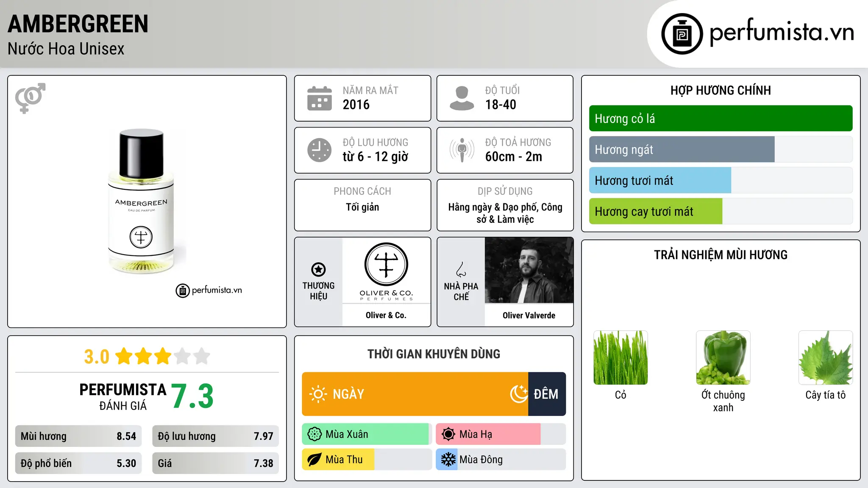
Task: Click the leaf icon for Mùa Thu
Action: 314,460
